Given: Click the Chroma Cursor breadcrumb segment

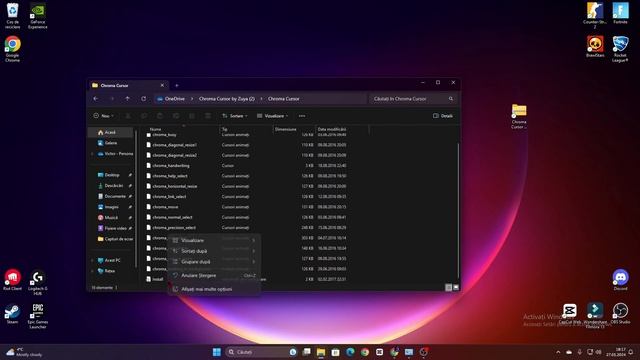Looking at the screenshot, I should tap(284, 99).
